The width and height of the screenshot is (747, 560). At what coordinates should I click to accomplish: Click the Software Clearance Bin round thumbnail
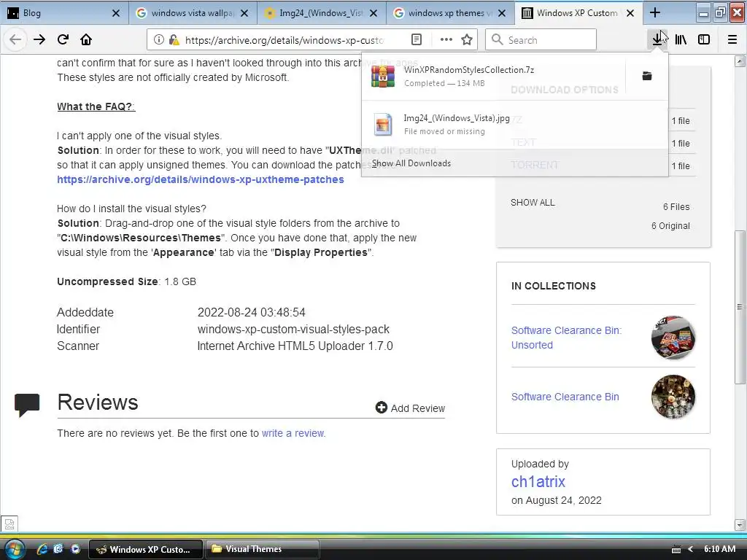[673, 397]
